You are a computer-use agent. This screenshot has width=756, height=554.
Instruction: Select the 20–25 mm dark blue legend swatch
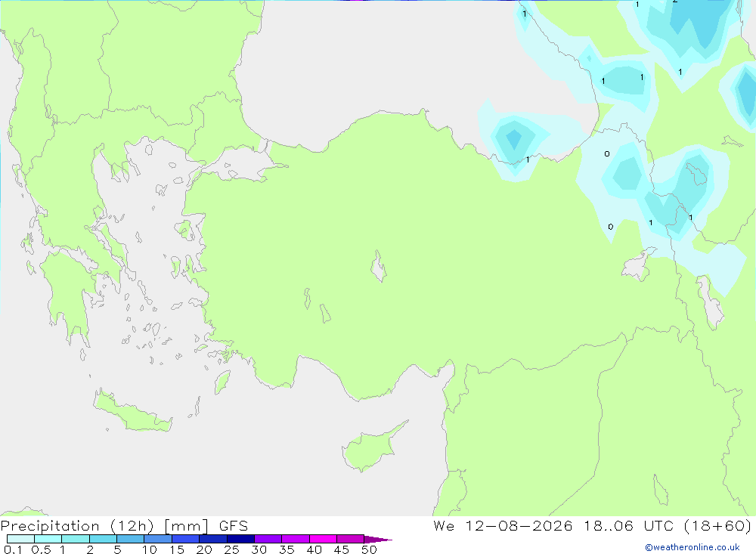[x=213, y=539]
